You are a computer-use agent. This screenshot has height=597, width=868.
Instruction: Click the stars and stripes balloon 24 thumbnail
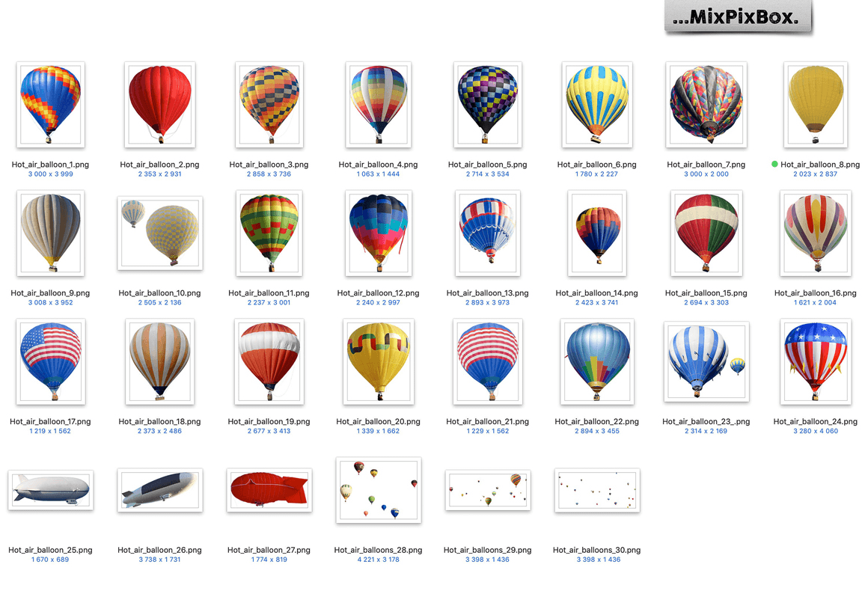click(815, 361)
